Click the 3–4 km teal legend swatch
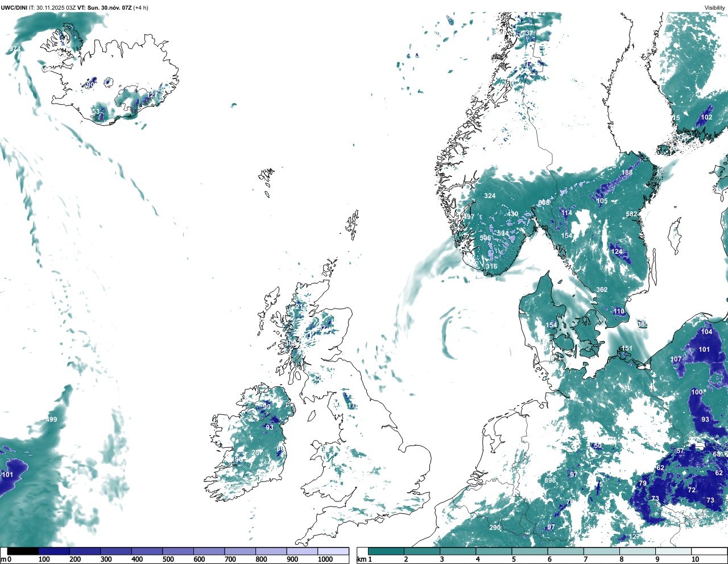This screenshot has height=564, width=728. click(x=458, y=551)
